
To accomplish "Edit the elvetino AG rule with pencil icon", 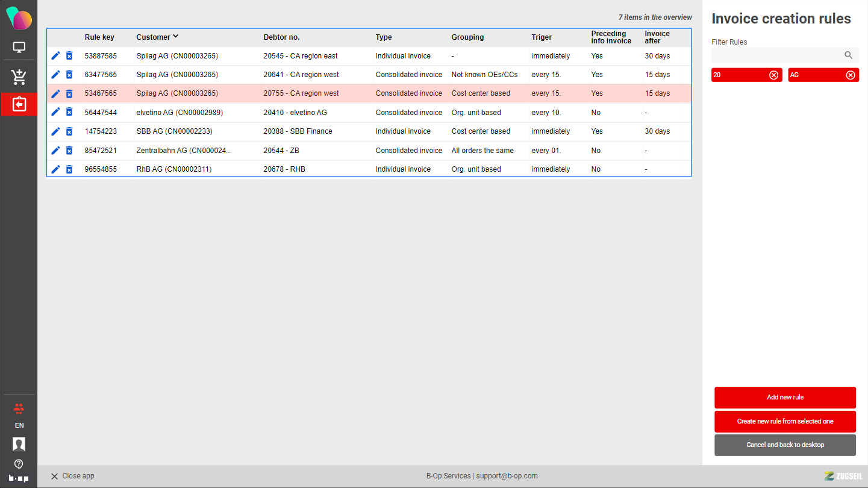I will 55,112.
